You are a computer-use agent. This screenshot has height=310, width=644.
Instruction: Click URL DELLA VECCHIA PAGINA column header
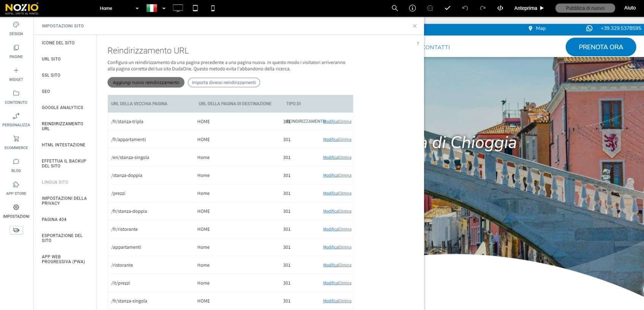139,104
